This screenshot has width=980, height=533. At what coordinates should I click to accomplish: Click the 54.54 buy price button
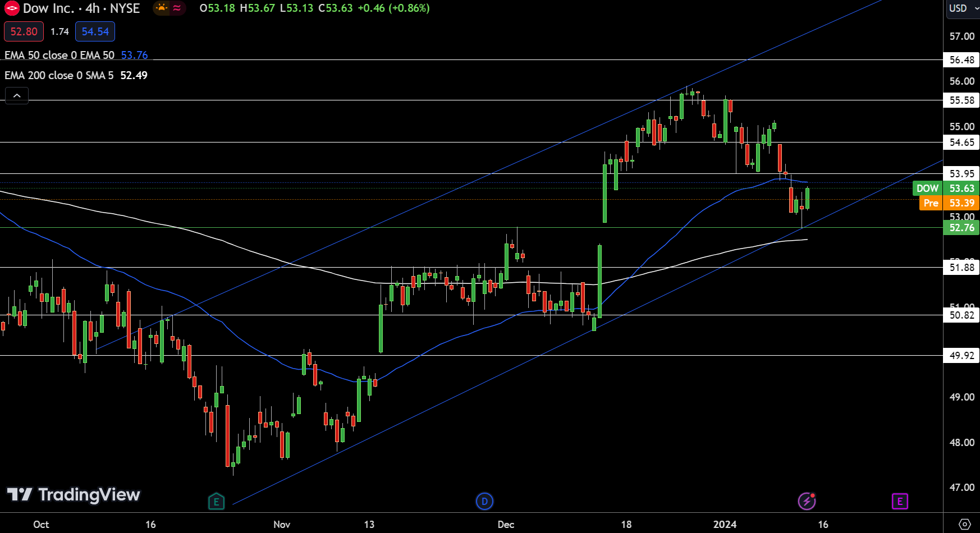[x=95, y=31]
